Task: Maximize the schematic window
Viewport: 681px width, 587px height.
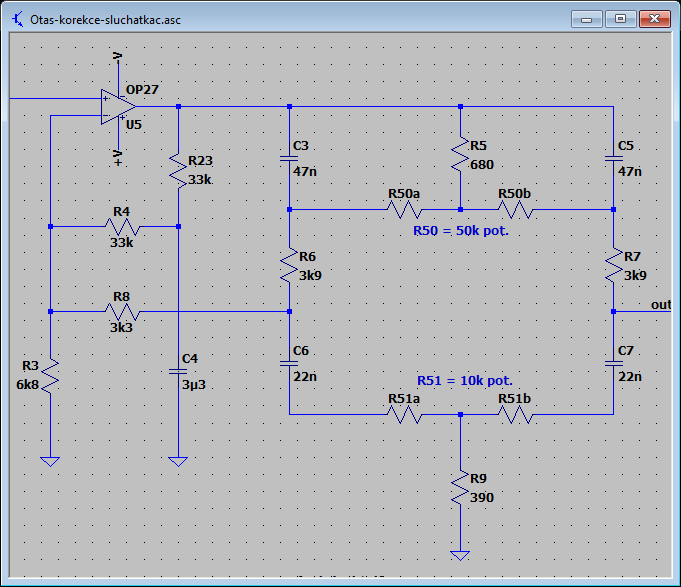Action: [x=621, y=19]
